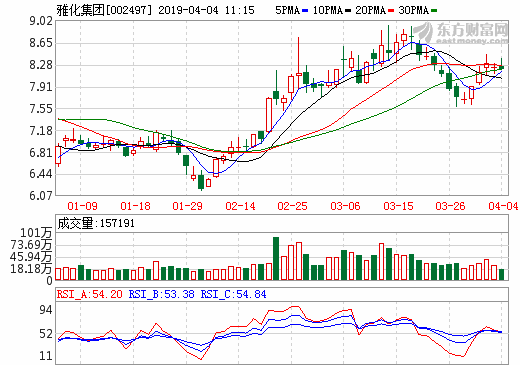Screen dimensions: 520x365
Task: Click the 45.94万 volume axis label
Action: point(31,257)
